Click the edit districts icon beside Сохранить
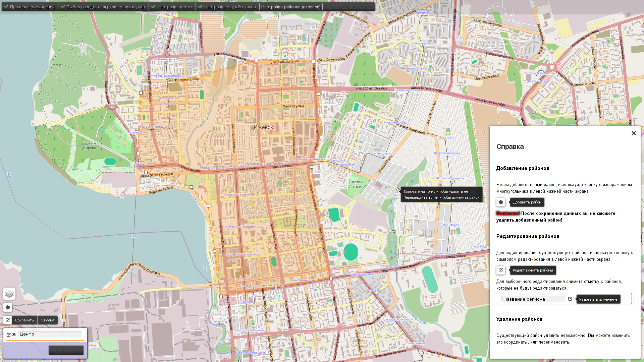 click(x=8, y=320)
